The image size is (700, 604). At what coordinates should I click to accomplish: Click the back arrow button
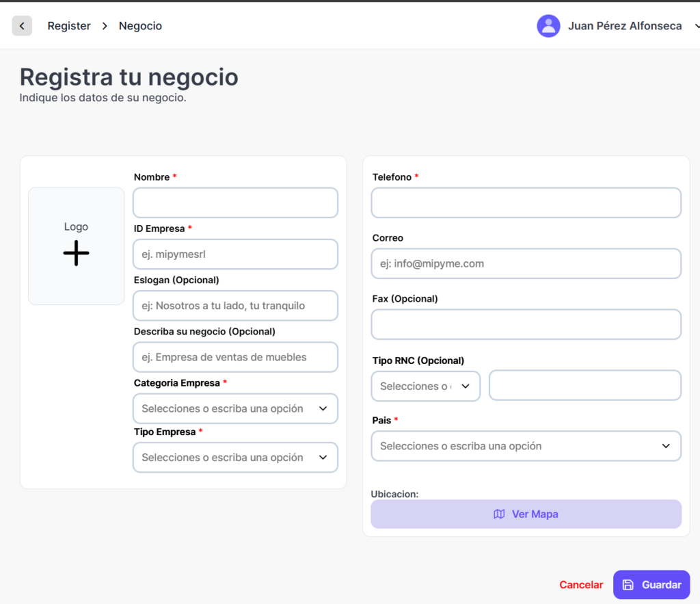pos(22,26)
